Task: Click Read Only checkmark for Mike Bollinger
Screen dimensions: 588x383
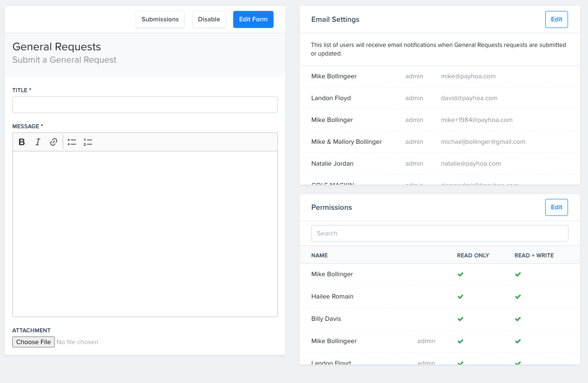Action: 460,274
